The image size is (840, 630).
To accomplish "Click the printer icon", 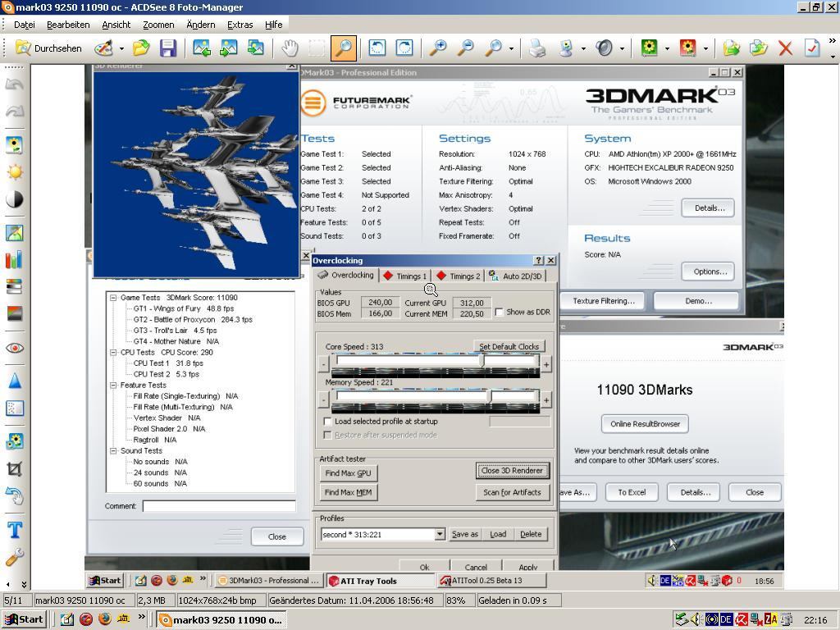I will click(537, 48).
